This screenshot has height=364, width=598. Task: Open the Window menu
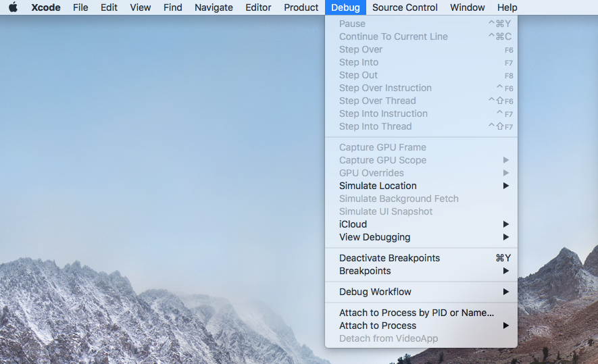tap(468, 7)
